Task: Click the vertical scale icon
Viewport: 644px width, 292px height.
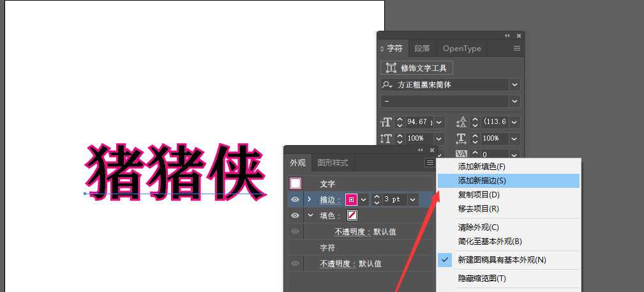Action: [386, 139]
